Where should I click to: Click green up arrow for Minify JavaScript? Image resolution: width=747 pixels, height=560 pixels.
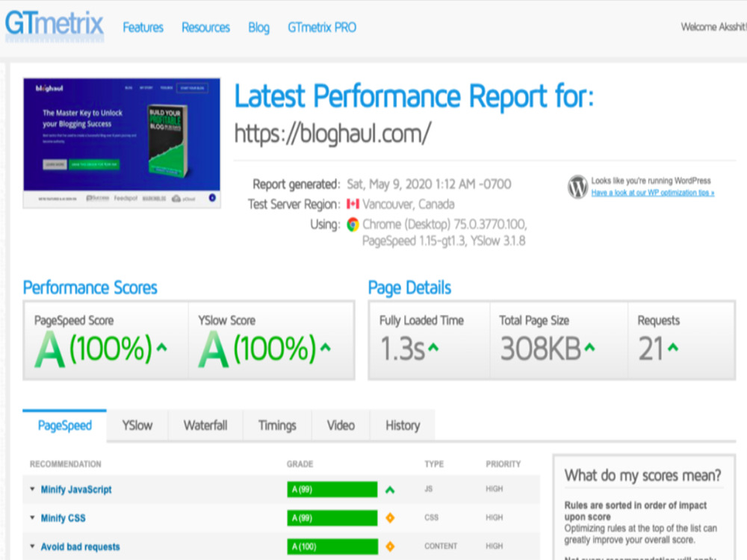pos(390,490)
